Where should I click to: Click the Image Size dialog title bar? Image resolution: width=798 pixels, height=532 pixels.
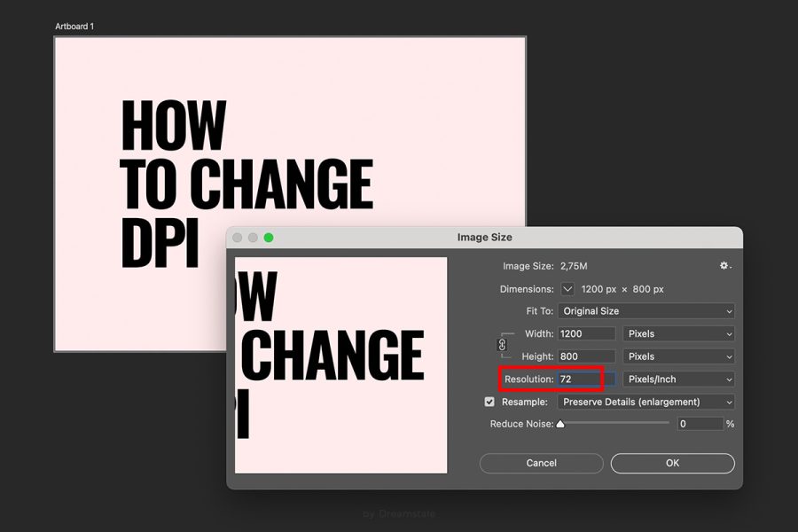pyautogui.click(x=485, y=237)
